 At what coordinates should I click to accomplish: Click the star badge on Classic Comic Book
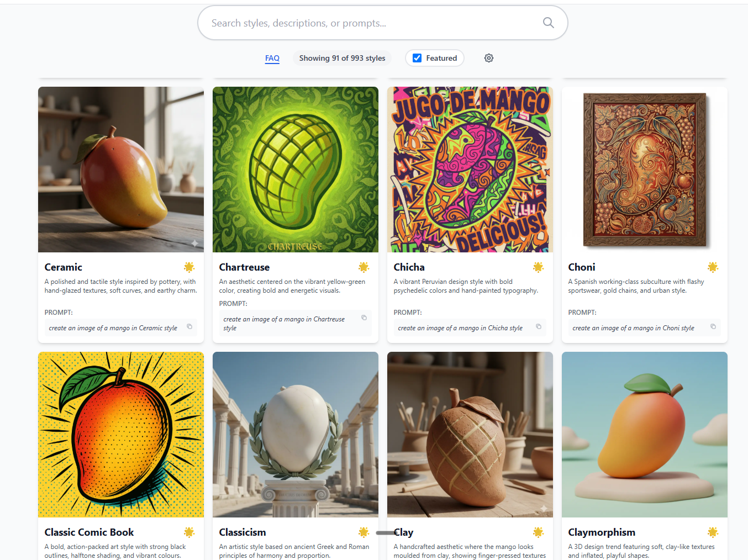[189, 532]
